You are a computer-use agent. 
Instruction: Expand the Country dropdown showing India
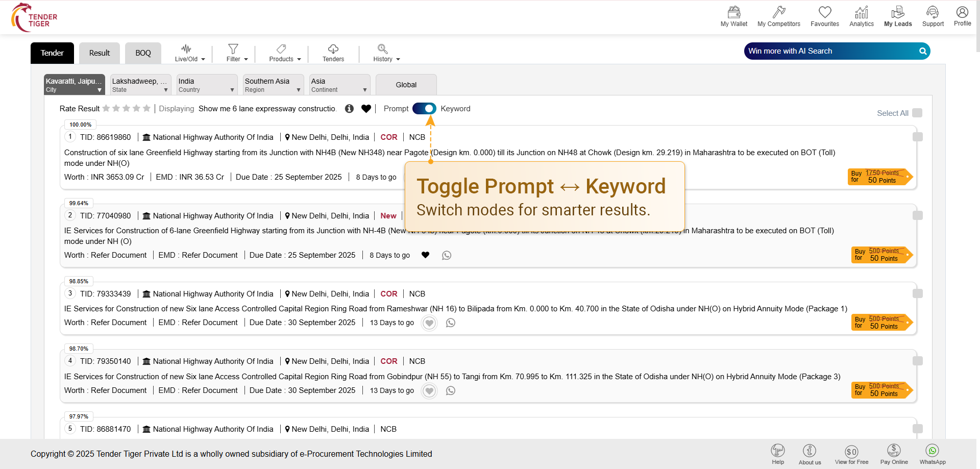206,85
